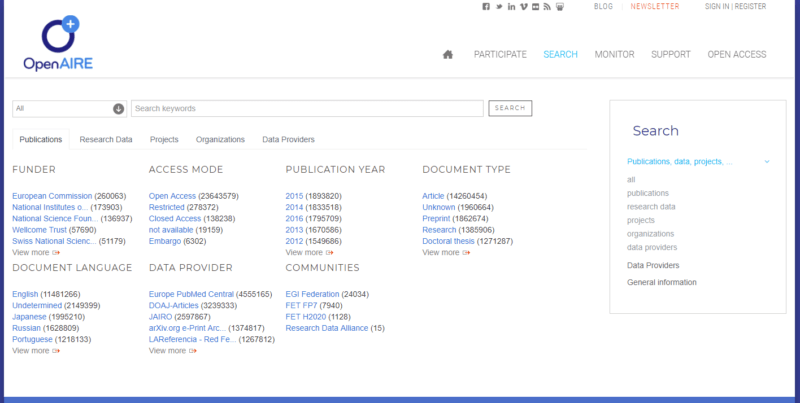800x403 pixels.
Task: Filter by DOAJ-Articles data provider
Action: point(173,306)
